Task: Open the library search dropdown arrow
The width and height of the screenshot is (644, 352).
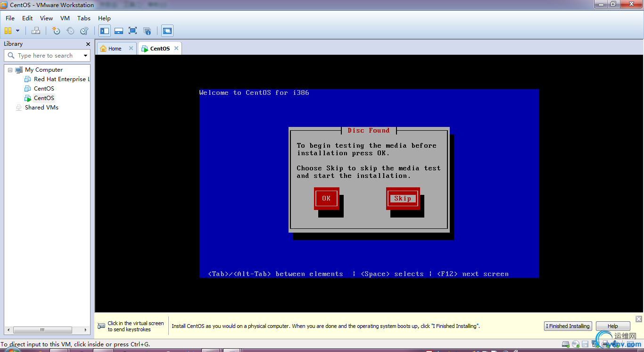Action: click(85, 56)
